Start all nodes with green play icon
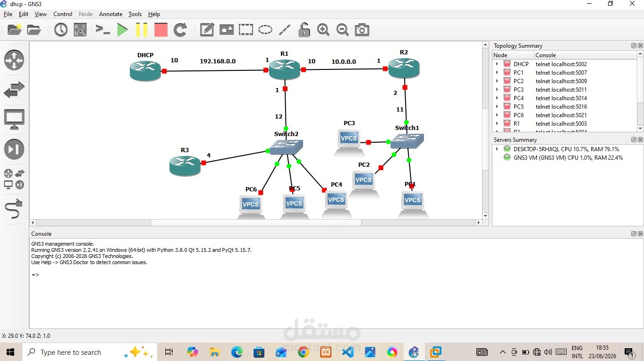This screenshot has height=361, width=644. point(122,30)
